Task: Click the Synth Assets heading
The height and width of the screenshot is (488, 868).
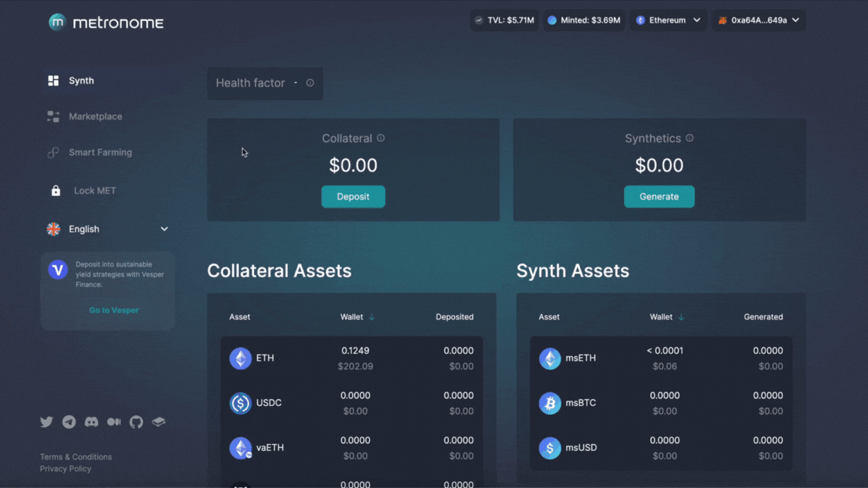Action: click(x=573, y=271)
